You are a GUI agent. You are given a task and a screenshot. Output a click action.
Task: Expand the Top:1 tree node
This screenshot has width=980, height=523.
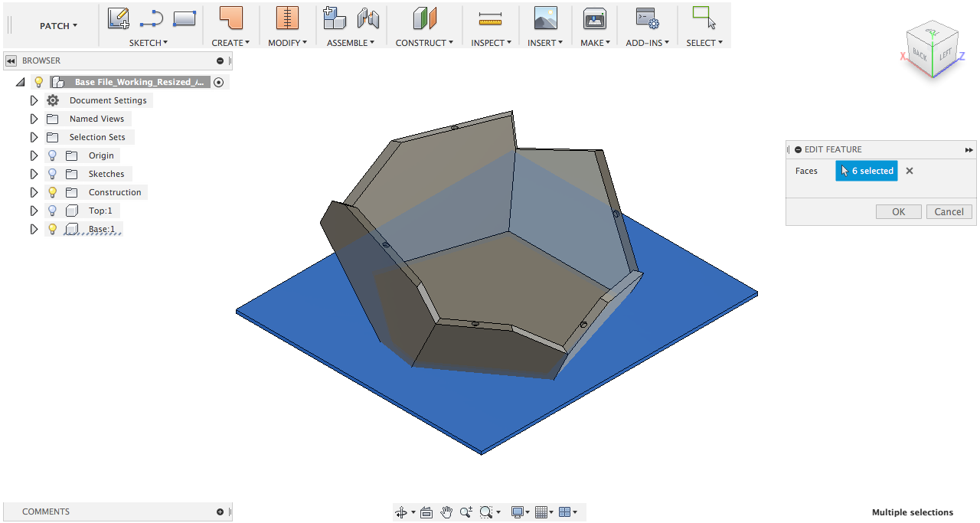pos(34,211)
